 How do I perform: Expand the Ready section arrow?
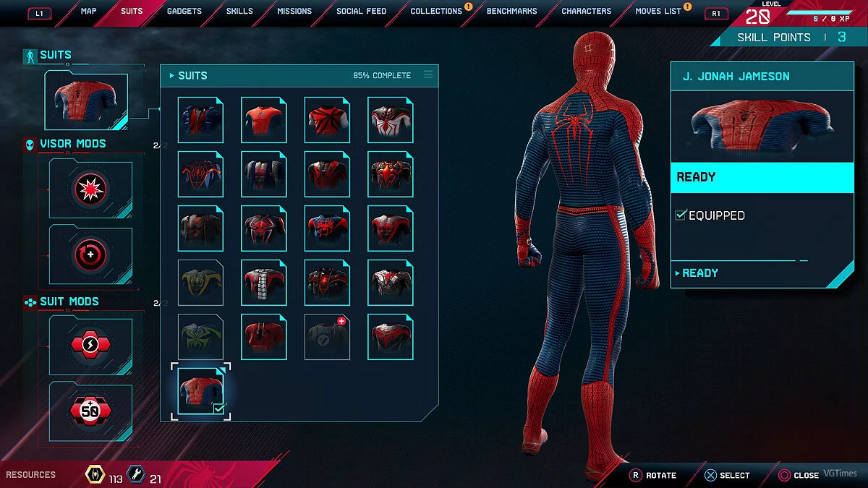pyautogui.click(x=678, y=273)
